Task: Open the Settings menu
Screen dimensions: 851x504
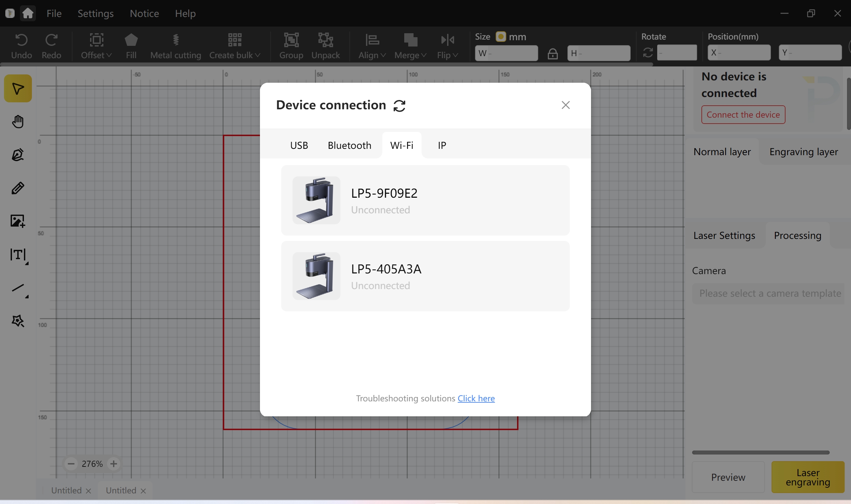Action: pyautogui.click(x=95, y=14)
